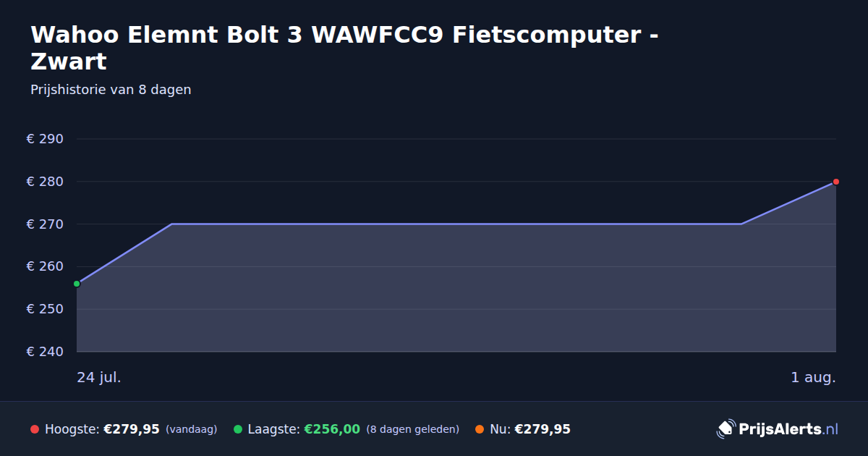The height and width of the screenshot is (456, 868).
Task: Click the 1 aug. date label
Action: click(813, 377)
